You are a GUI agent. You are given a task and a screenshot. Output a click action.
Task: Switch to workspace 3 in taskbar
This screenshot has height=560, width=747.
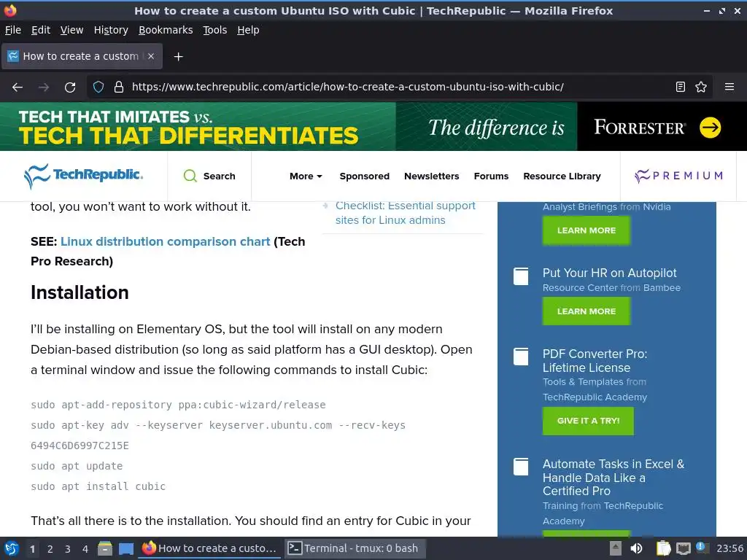pos(68,549)
